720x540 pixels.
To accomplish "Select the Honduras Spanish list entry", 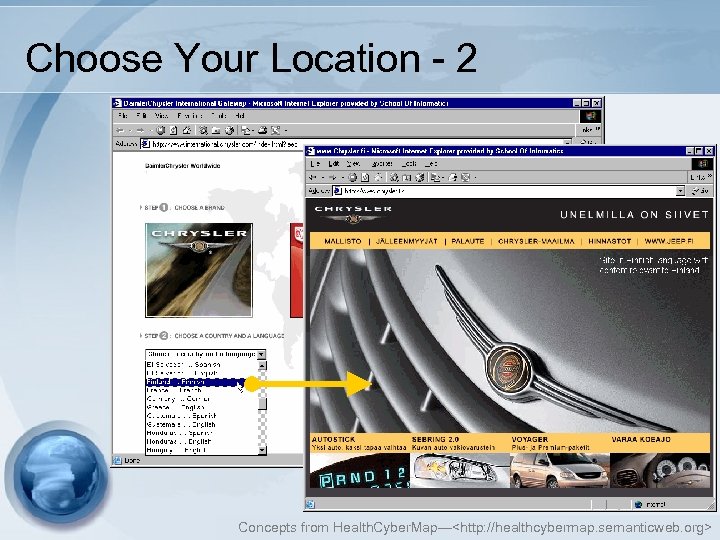I will click(202, 433).
